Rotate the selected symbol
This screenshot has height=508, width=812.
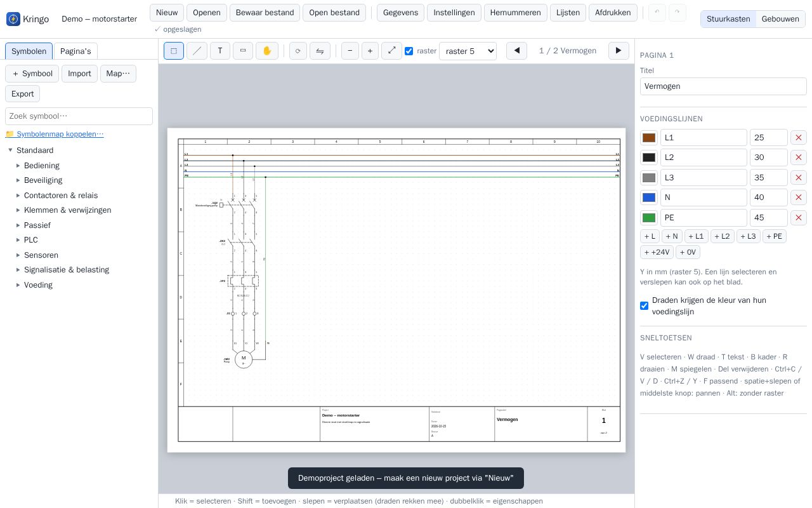coord(298,51)
